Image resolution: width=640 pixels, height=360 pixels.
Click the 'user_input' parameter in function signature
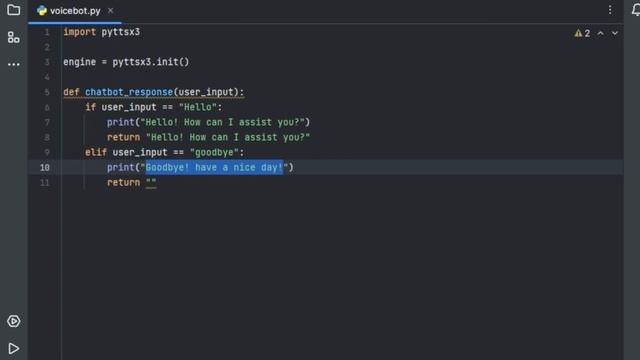point(206,92)
